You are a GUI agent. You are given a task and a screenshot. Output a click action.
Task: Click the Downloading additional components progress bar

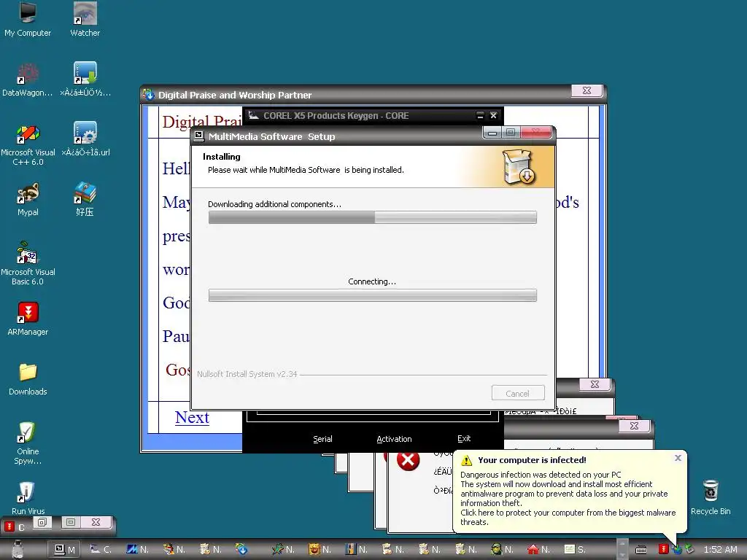[x=373, y=217]
